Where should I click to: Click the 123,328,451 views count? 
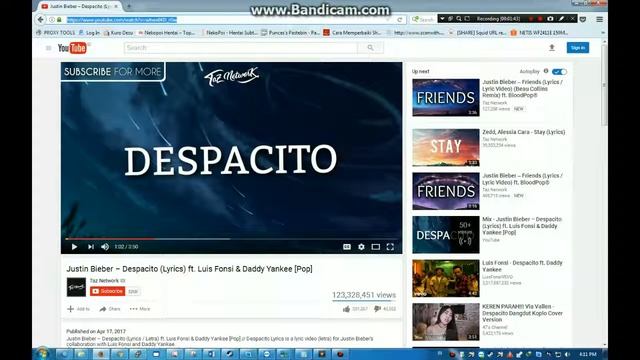point(364,295)
